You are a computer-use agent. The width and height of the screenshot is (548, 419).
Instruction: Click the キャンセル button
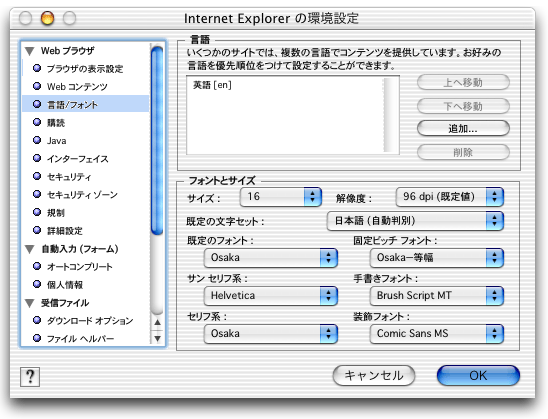tap(374, 376)
